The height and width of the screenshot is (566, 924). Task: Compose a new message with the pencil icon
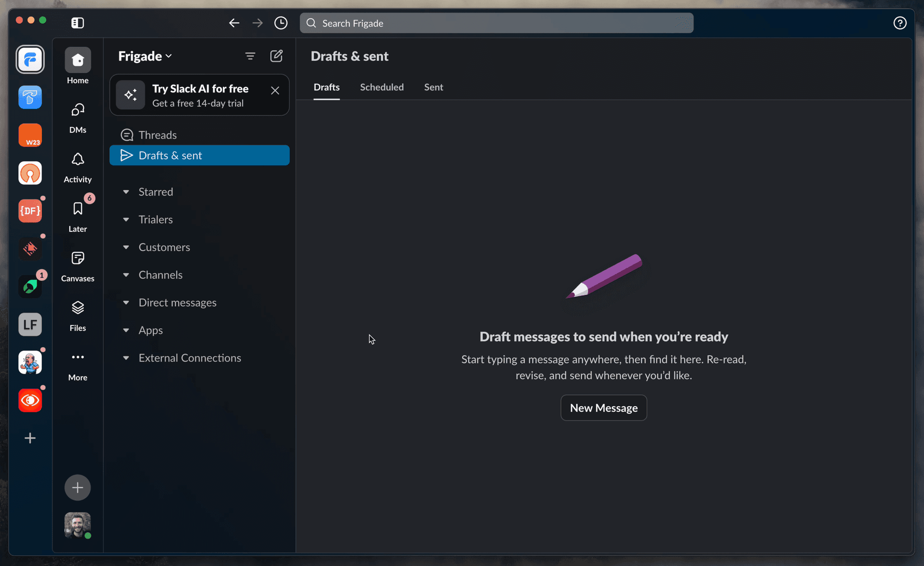(x=276, y=56)
